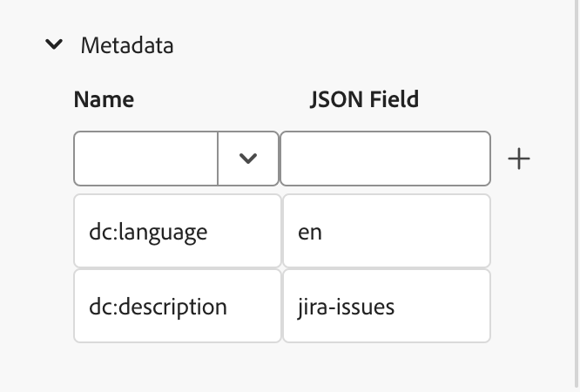Click the JSON Field column header
580x392 pixels.
point(364,99)
